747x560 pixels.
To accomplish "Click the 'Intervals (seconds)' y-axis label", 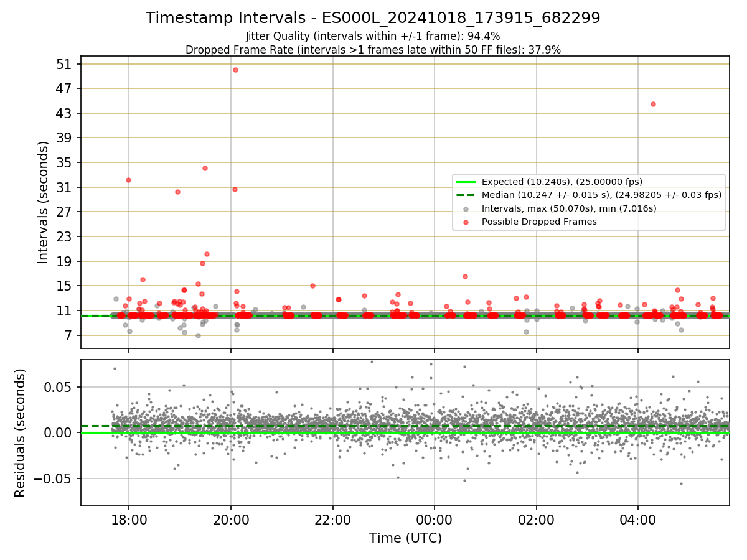I will point(43,202).
